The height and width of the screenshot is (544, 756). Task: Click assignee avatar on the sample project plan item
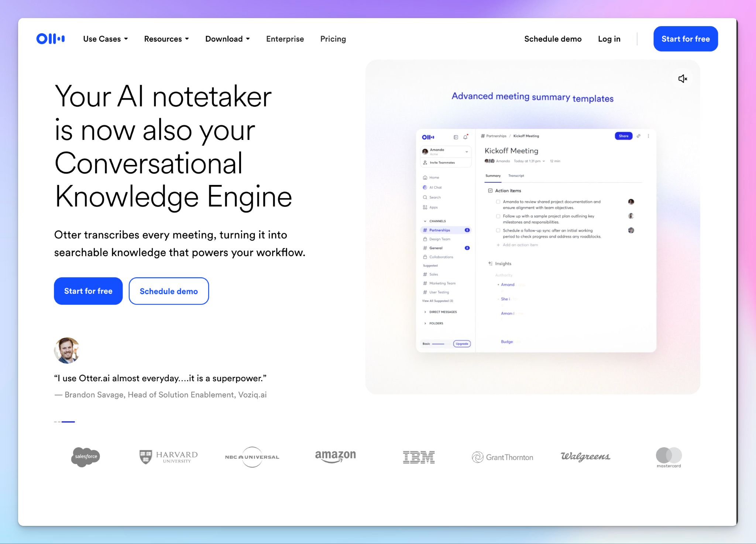click(x=631, y=216)
